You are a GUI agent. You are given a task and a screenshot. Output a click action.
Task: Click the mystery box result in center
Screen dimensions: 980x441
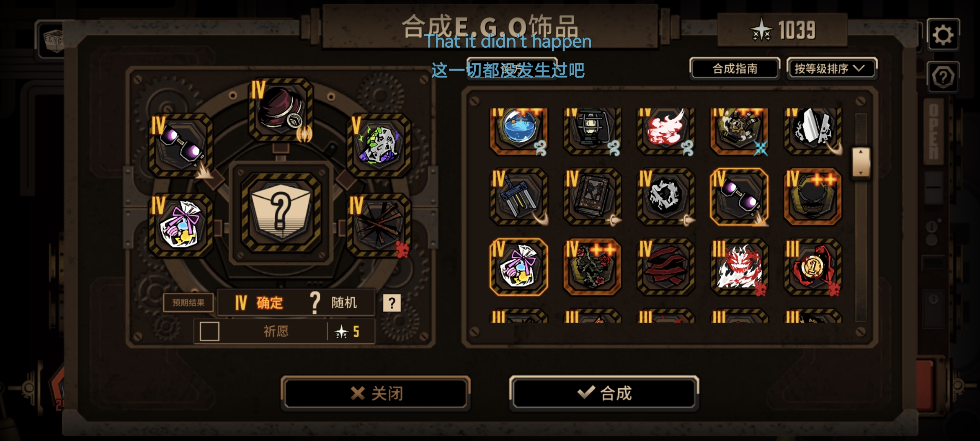click(281, 212)
